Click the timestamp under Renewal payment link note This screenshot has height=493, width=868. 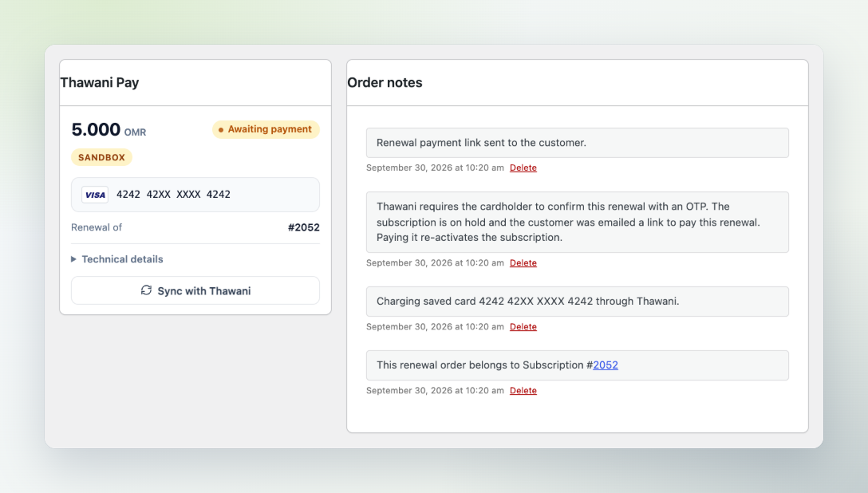pyautogui.click(x=435, y=168)
